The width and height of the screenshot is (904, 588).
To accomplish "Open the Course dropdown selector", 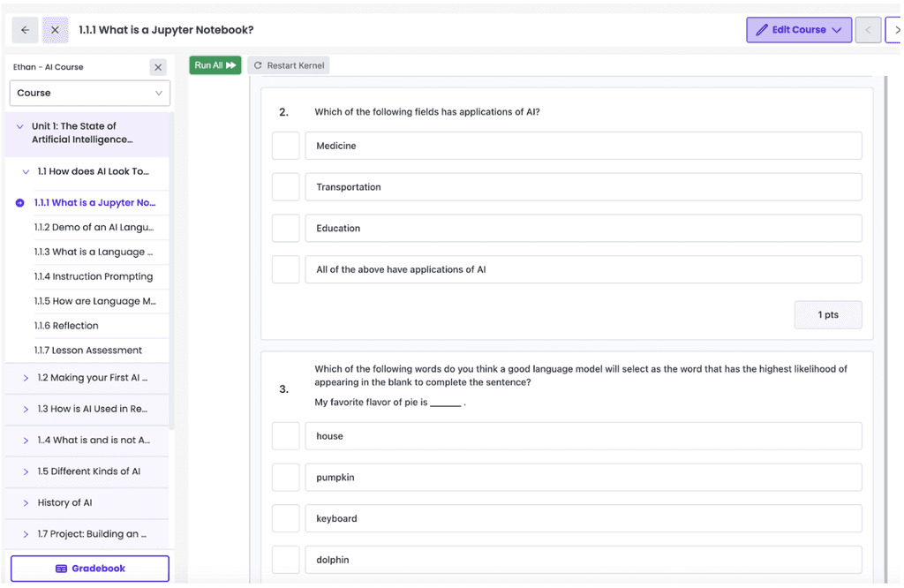I will point(89,93).
